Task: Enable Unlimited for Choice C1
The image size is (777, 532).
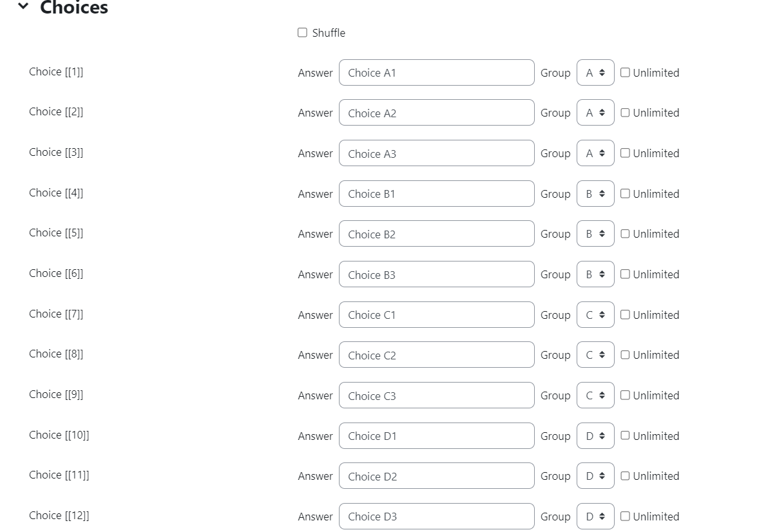Action: tap(625, 314)
